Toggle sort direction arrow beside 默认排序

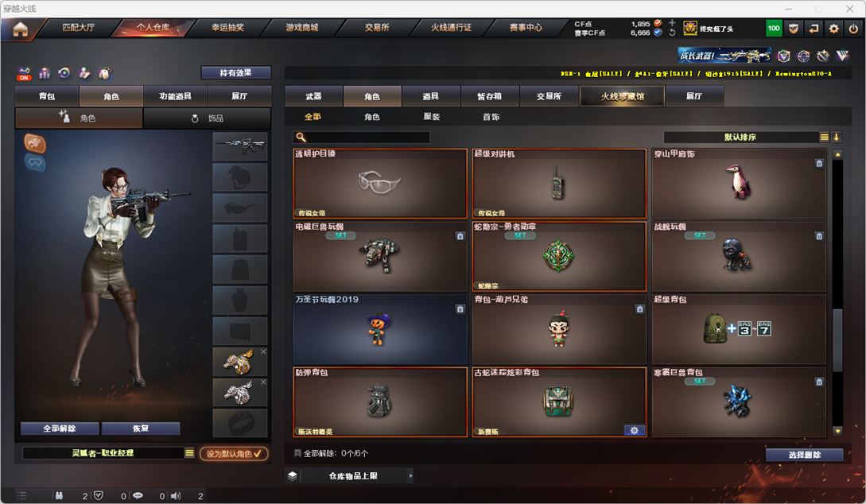tap(836, 137)
